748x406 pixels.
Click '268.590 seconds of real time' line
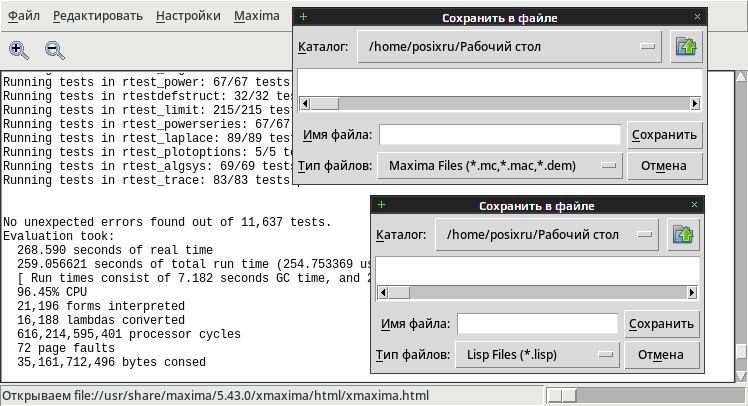click(x=115, y=250)
